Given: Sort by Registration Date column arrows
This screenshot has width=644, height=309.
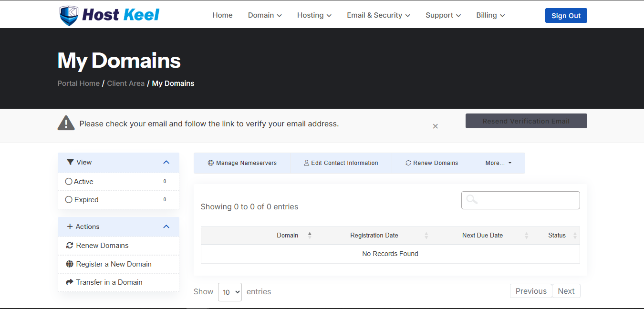Looking at the screenshot, I should pos(426,236).
